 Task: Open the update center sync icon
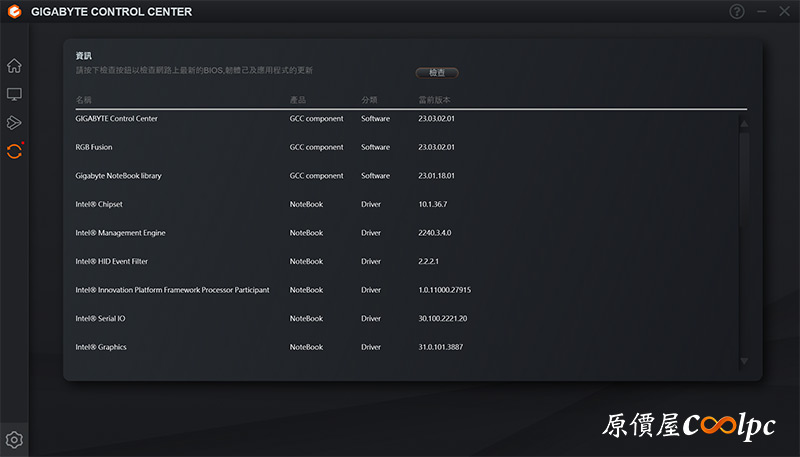14,151
